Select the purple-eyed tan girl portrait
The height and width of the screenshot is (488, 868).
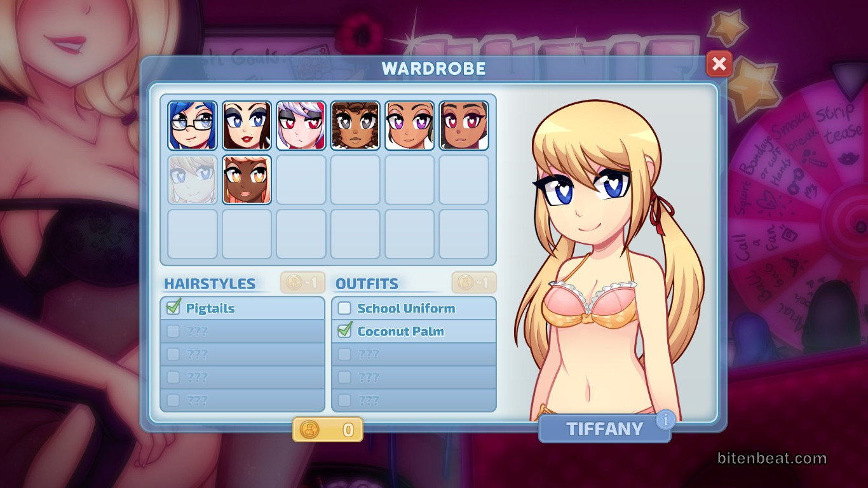(409, 125)
